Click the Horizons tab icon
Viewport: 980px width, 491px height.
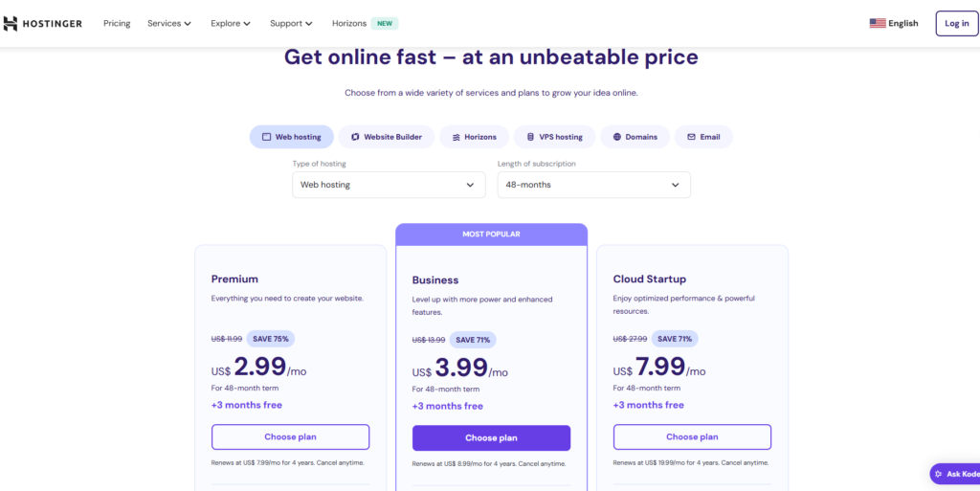(457, 137)
